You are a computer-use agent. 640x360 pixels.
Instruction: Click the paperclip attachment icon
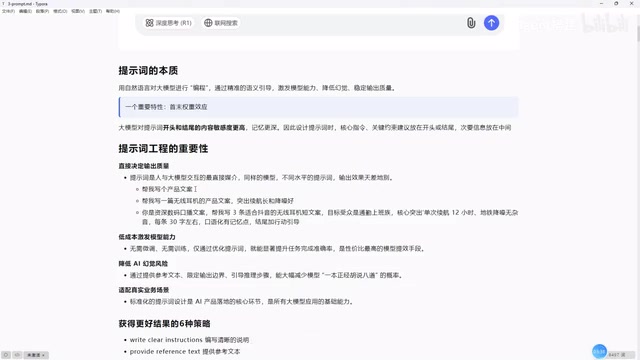tap(471, 23)
